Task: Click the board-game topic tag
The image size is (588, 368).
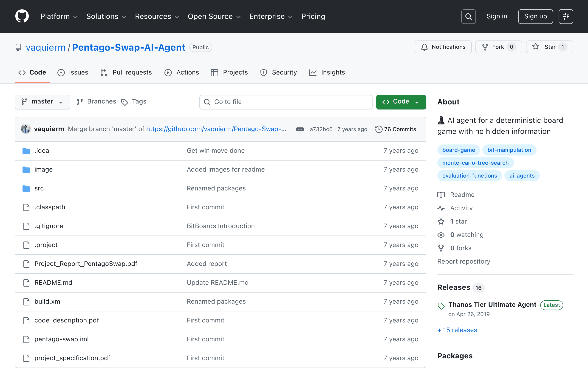Action: coord(458,150)
